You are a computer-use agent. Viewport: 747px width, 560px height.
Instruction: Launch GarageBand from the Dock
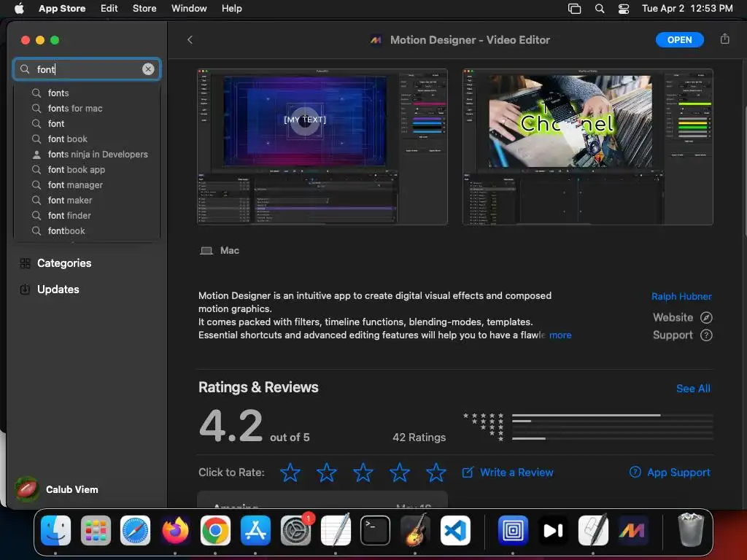(x=415, y=531)
